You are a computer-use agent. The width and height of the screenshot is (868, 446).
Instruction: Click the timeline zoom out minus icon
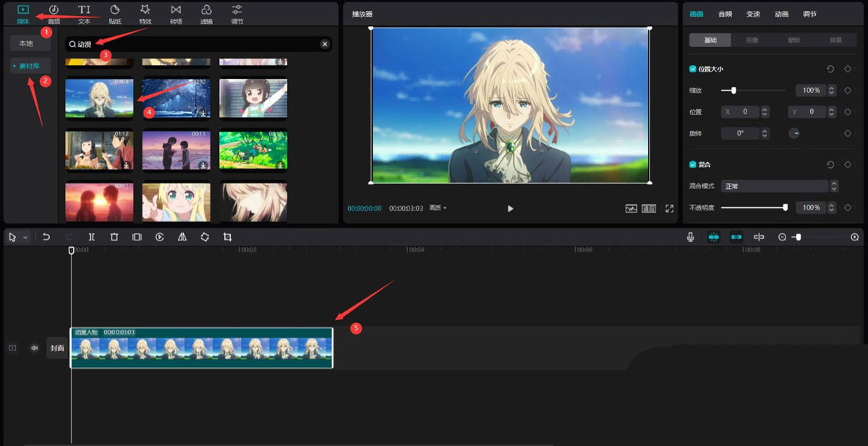[782, 237]
